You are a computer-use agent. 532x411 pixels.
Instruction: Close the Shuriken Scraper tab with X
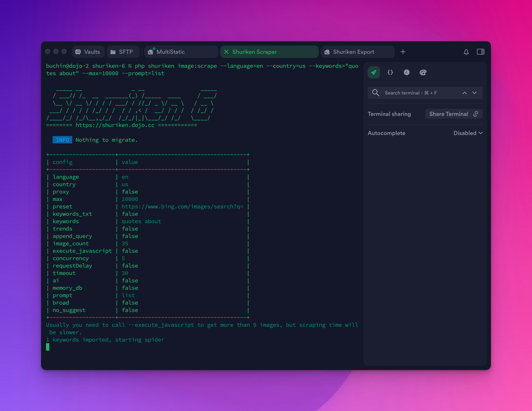226,52
